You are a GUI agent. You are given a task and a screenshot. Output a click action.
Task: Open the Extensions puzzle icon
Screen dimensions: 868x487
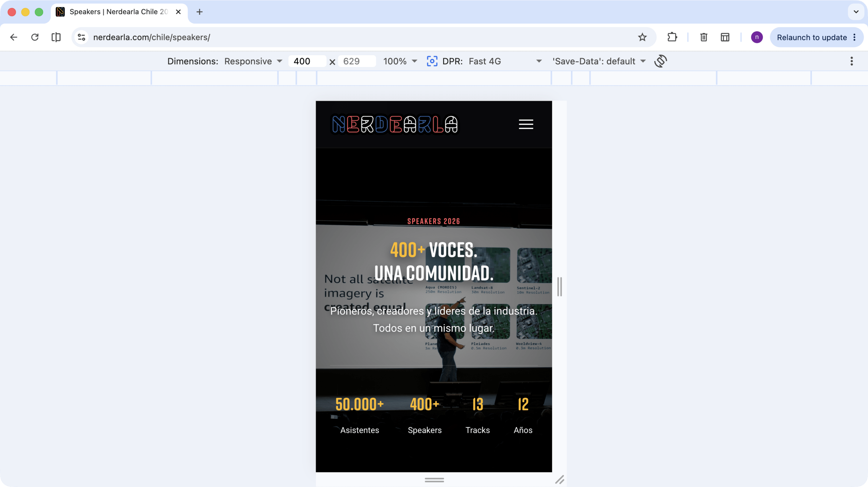click(672, 37)
